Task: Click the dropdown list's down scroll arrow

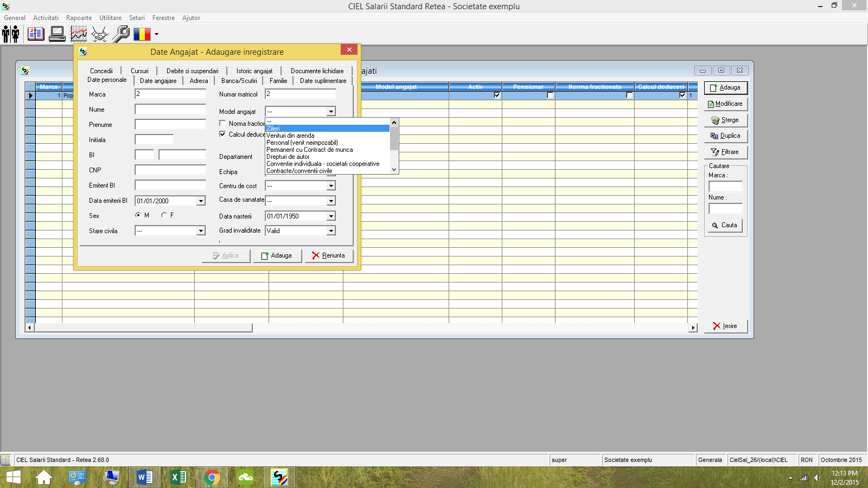Action: [394, 170]
